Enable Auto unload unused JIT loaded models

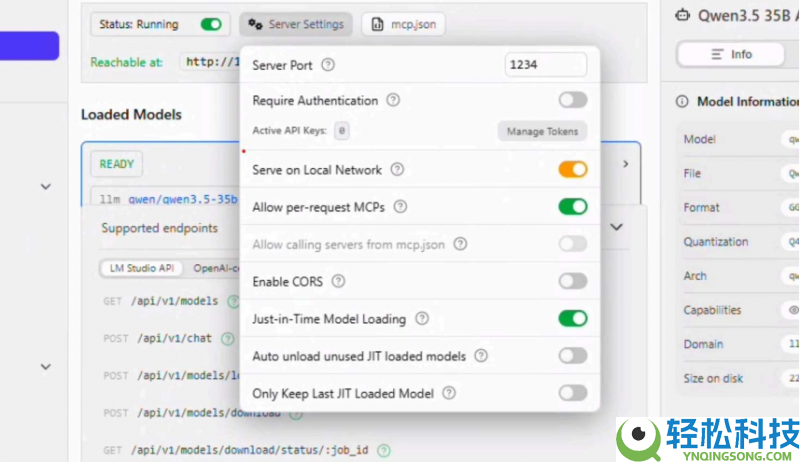[x=572, y=355]
